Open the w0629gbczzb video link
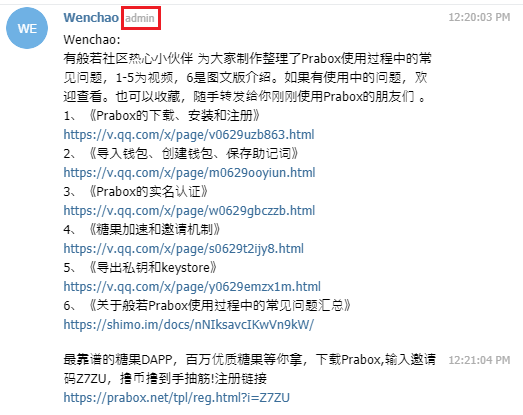This screenshot has height=415, width=523. coord(189,211)
